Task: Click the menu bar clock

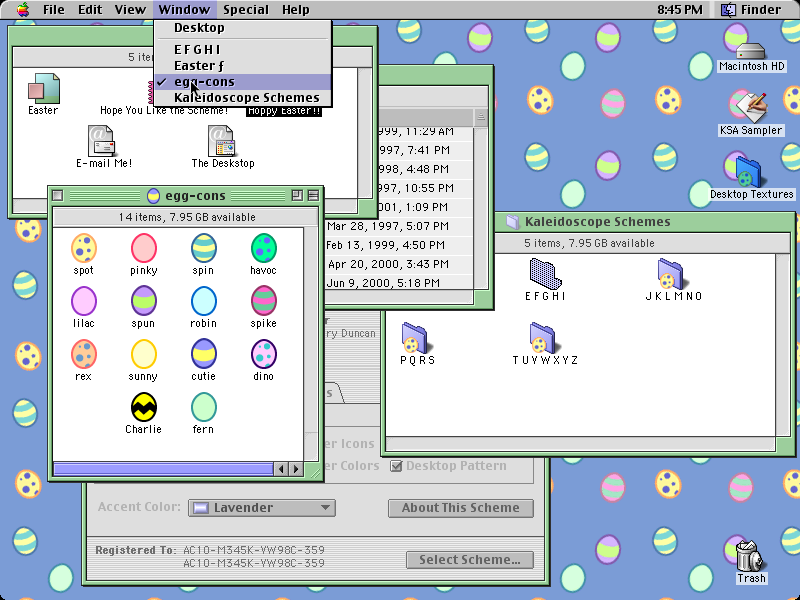Action: [680, 10]
